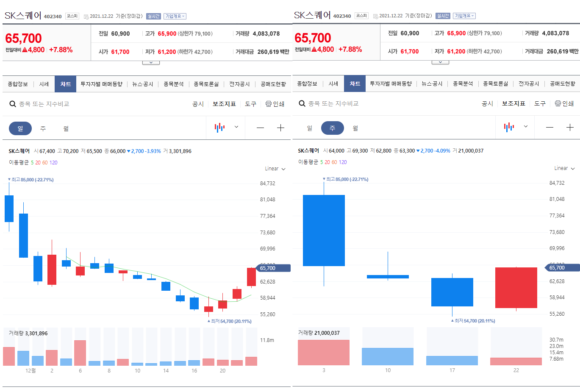Expand quote details chevron in the weekly-chart panel

click(440, 62)
